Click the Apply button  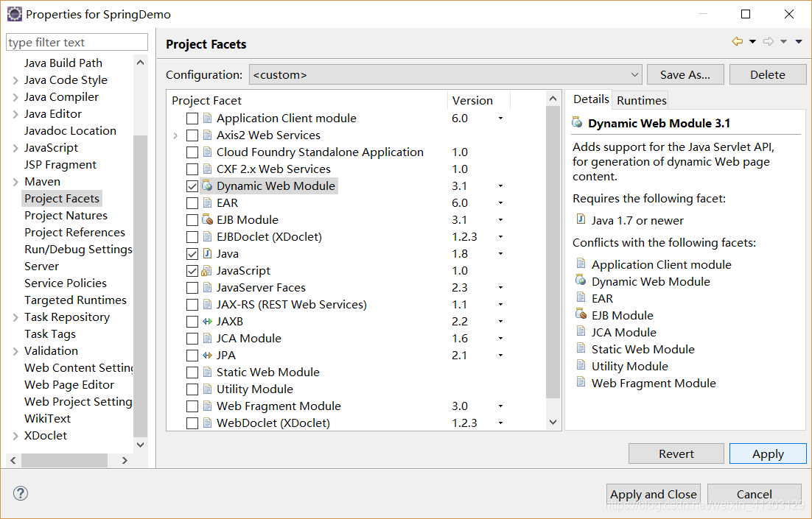click(x=768, y=453)
